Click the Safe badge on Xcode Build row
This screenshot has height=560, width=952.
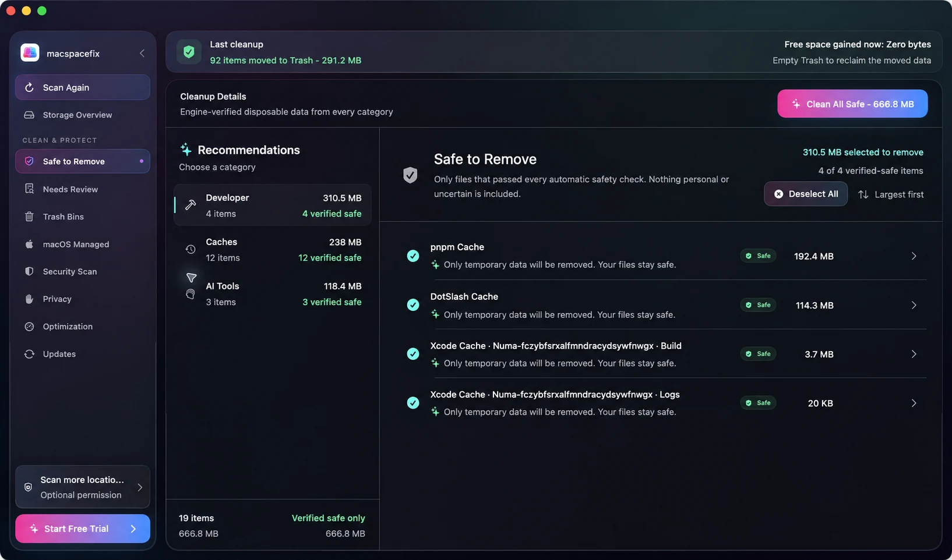(758, 353)
